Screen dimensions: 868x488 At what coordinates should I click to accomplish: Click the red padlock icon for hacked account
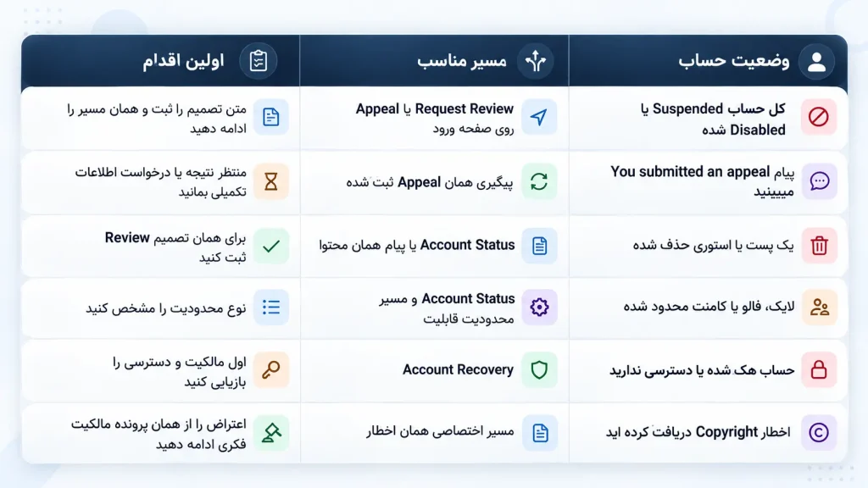coord(819,369)
